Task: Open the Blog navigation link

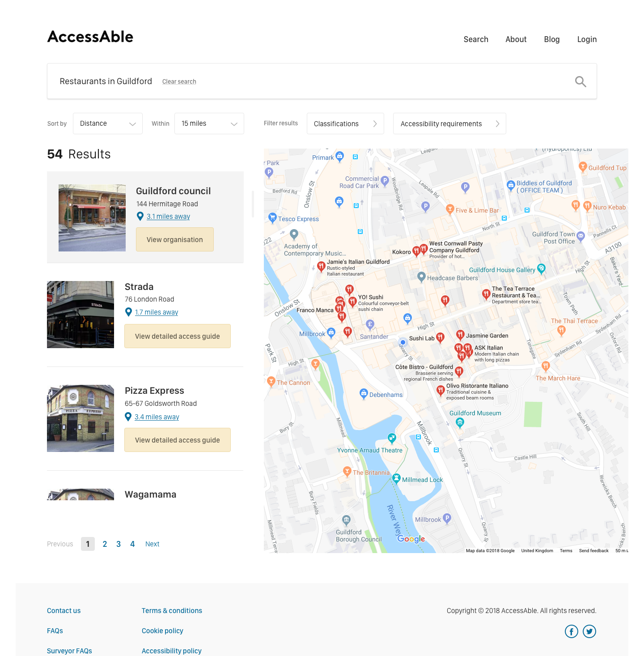Action: click(x=552, y=39)
